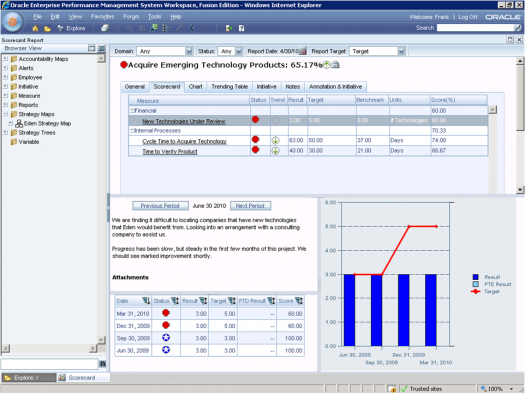Click the green up-arrow trend icon beside 65.17%
This screenshot has width=525, height=394.
(326, 65)
